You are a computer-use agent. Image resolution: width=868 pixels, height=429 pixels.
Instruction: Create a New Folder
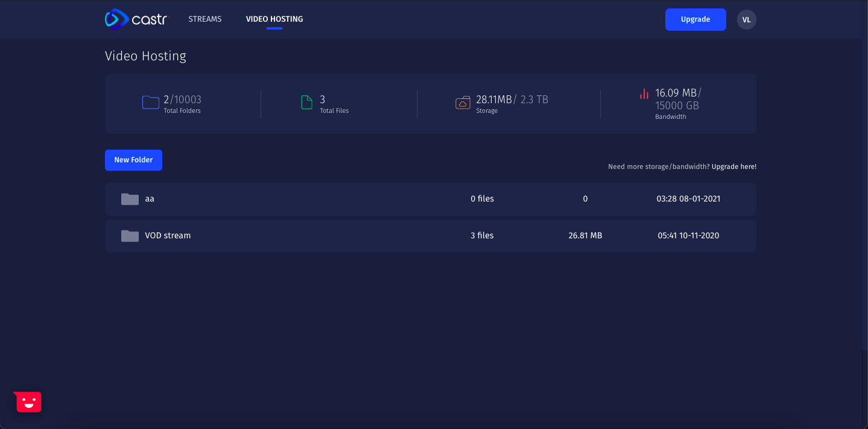(133, 160)
